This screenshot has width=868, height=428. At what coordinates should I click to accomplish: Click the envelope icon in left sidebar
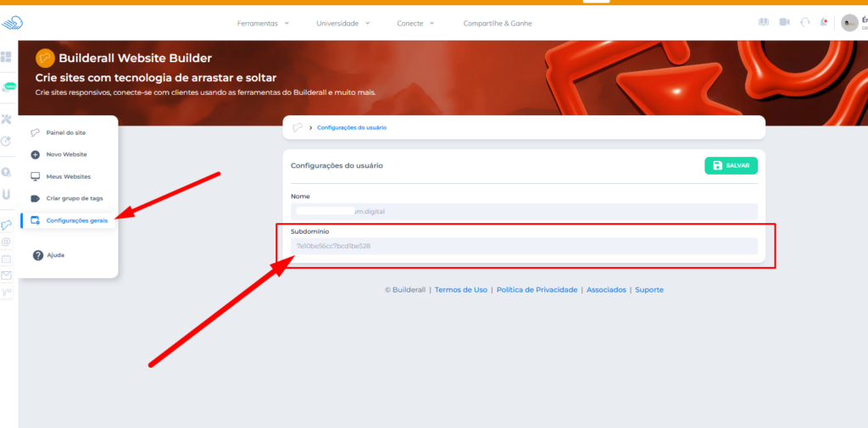tap(7, 275)
